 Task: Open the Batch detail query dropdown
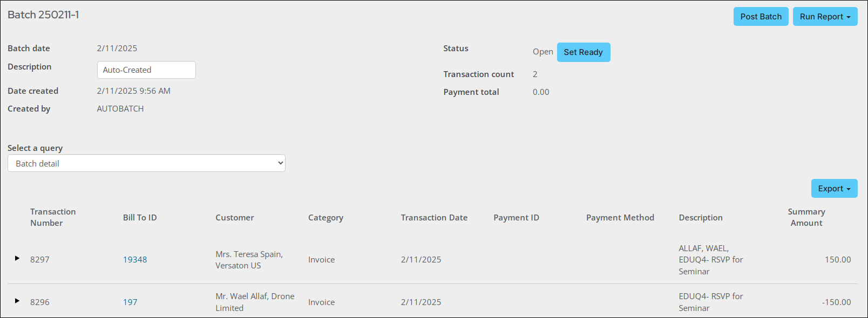tap(146, 163)
